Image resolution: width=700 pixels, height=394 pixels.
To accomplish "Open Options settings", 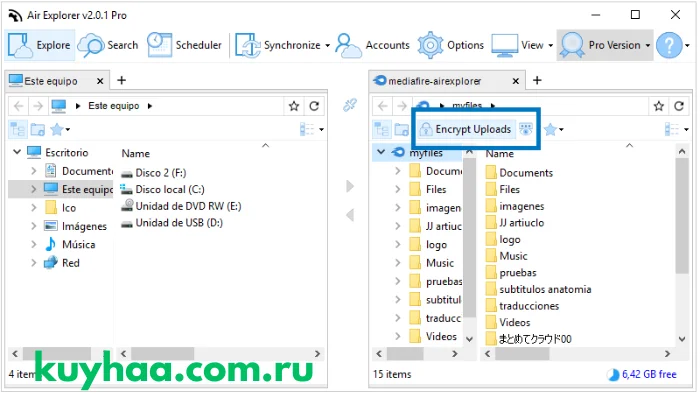I will pyautogui.click(x=451, y=45).
